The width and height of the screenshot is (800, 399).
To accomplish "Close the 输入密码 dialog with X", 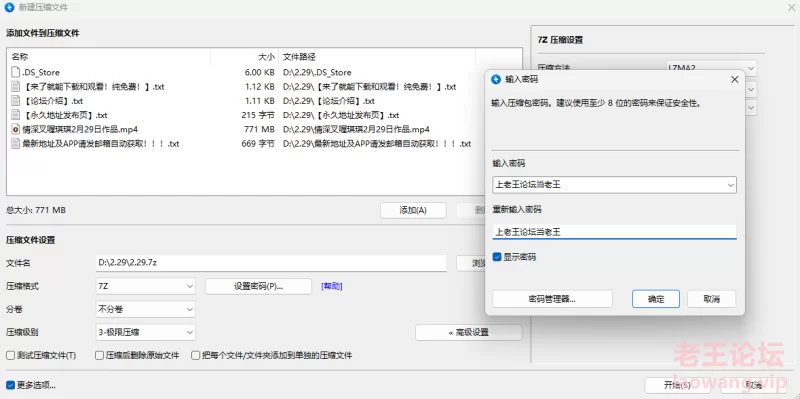I will (x=735, y=80).
